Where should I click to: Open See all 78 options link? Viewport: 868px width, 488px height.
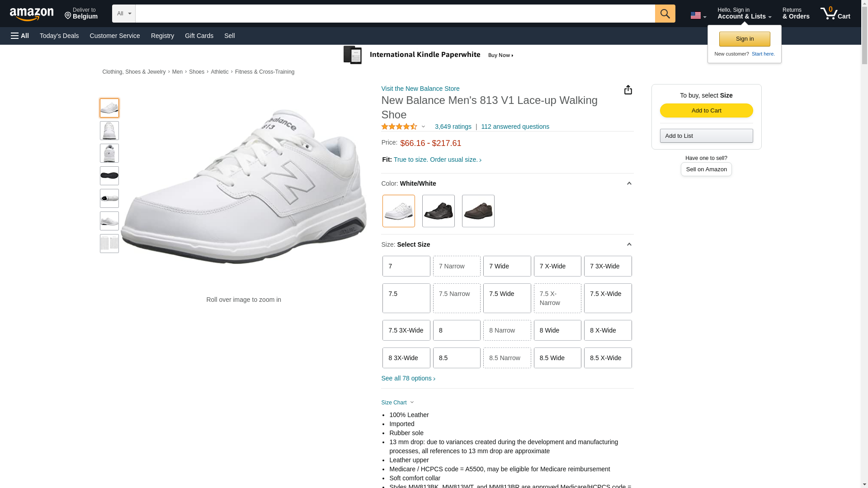point(408,378)
